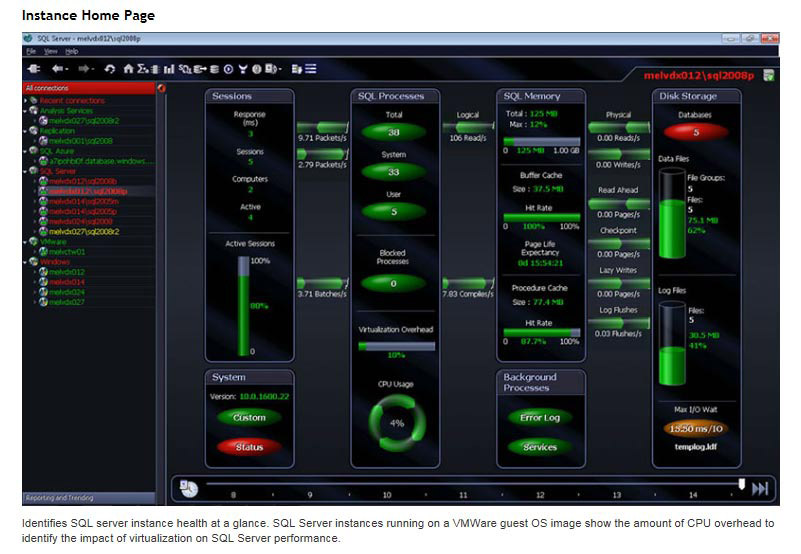This screenshot has height=554, width=801.
Task: Select yellow melvdx027\sql2008r2 under SQL Server
Action: click(84, 232)
